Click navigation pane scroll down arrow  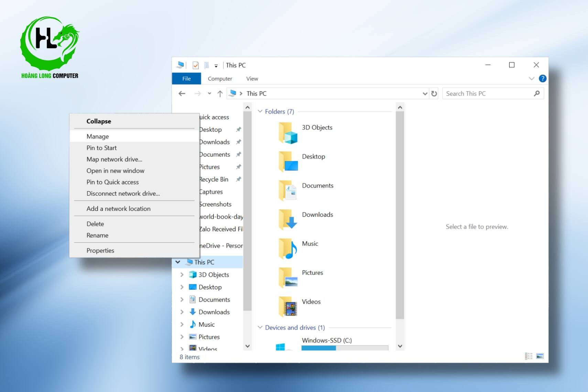click(x=248, y=346)
